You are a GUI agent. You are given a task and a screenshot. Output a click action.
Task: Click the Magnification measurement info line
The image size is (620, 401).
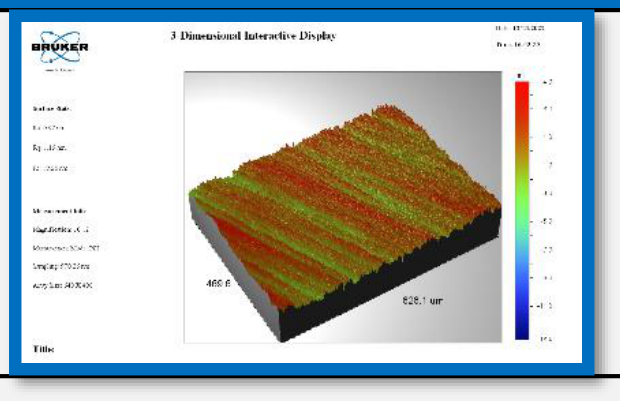point(60,229)
